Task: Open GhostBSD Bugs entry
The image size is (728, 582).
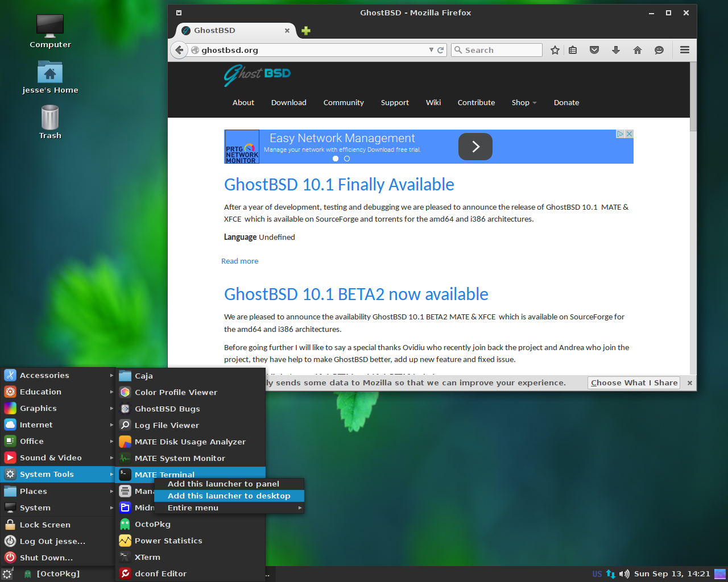Action: pos(191,409)
